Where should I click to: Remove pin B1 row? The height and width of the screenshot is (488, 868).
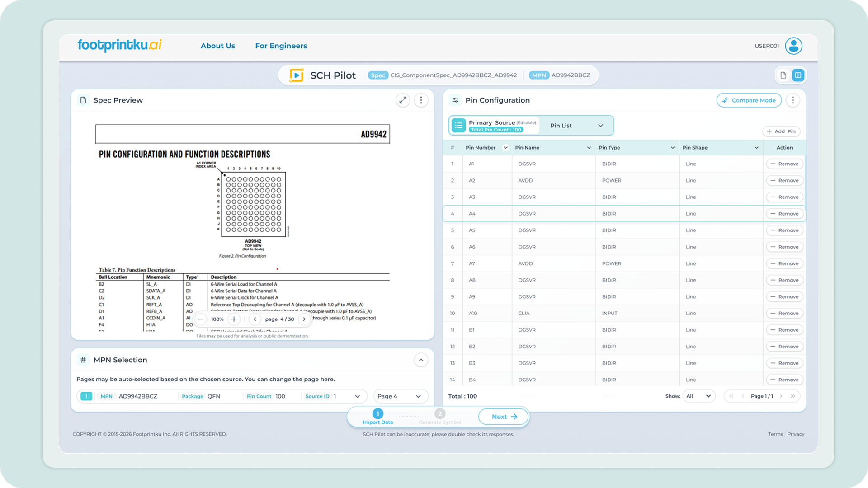coord(785,330)
